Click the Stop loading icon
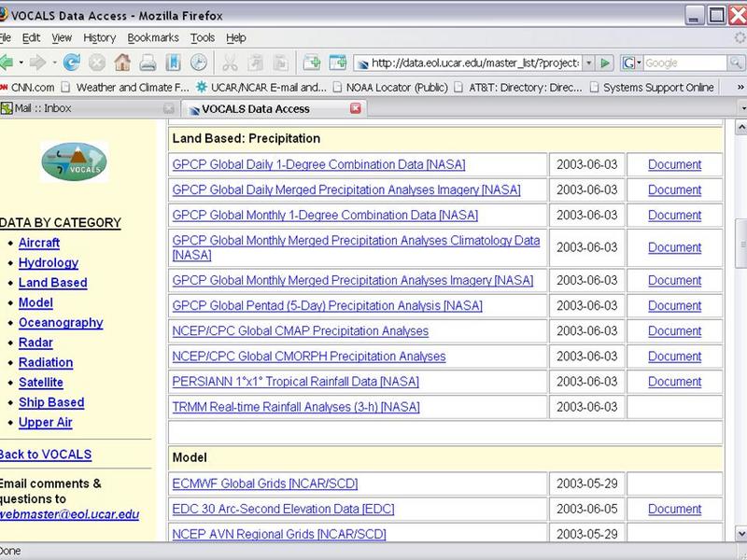The width and height of the screenshot is (747, 560). pyautogui.click(x=97, y=63)
